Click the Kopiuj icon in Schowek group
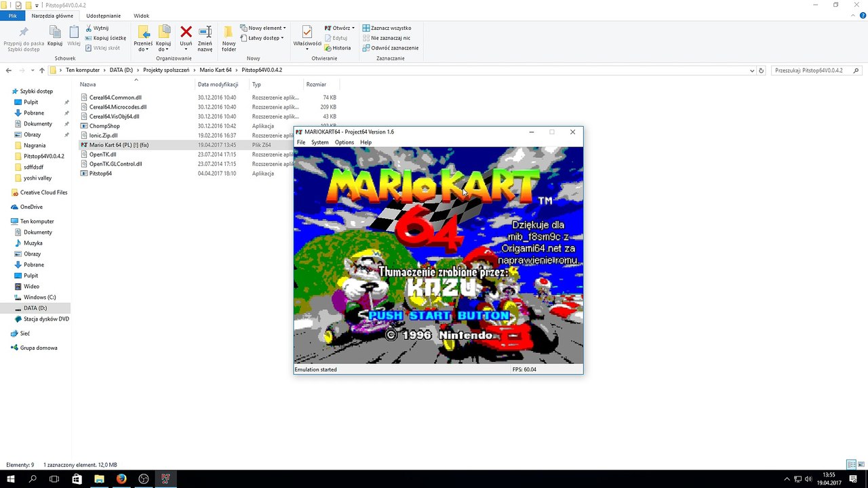 point(55,33)
